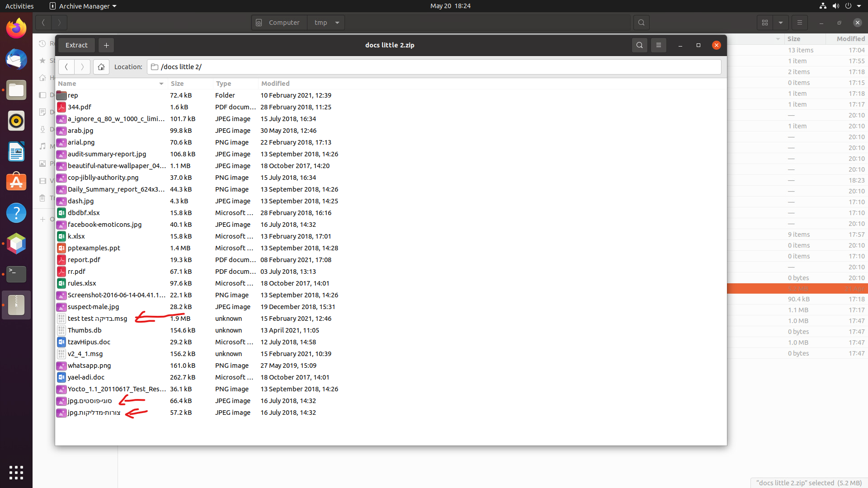The height and width of the screenshot is (488, 868).
Task: Open search in the Files window toolbar
Action: point(641,22)
